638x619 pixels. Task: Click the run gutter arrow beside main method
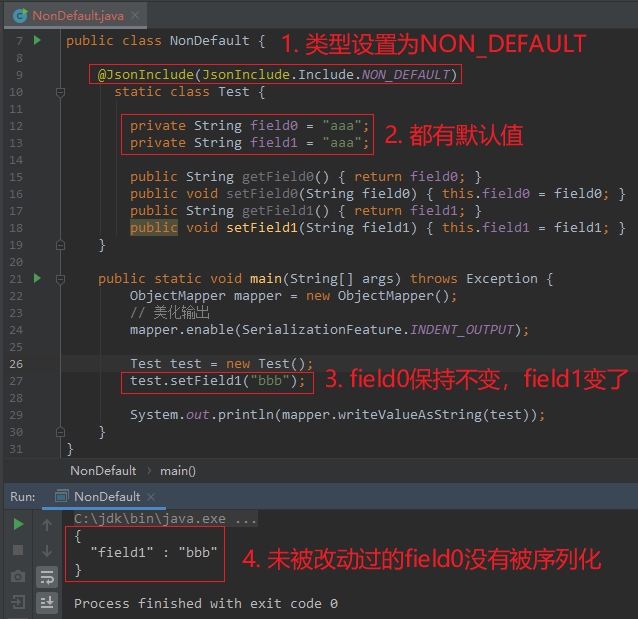(37, 278)
